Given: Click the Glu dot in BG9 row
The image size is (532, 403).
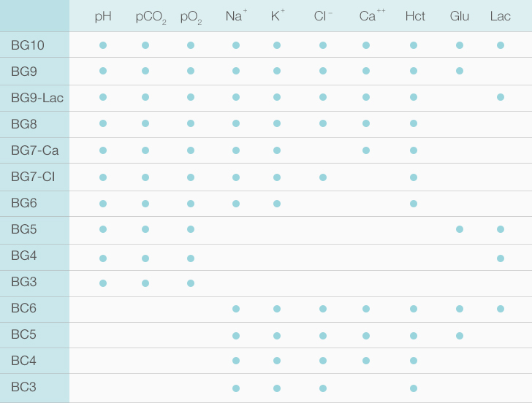Looking at the screenshot, I should tap(460, 71).
